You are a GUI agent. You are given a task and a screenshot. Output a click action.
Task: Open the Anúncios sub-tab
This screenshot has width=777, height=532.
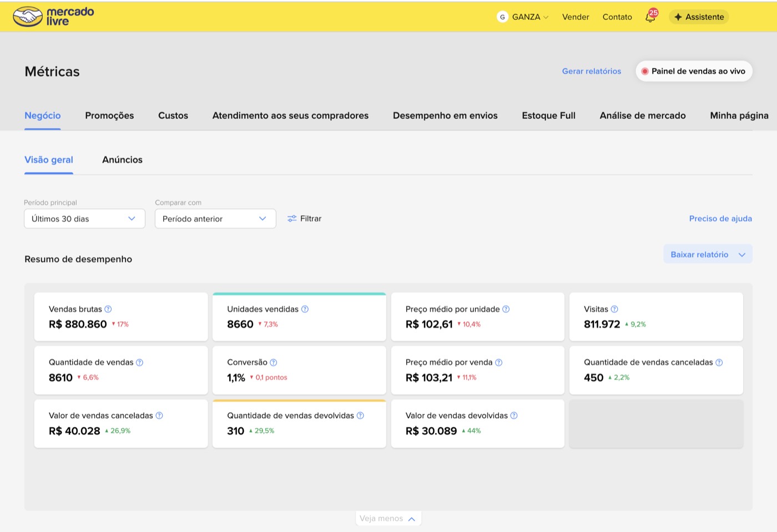[x=122, y=160]
